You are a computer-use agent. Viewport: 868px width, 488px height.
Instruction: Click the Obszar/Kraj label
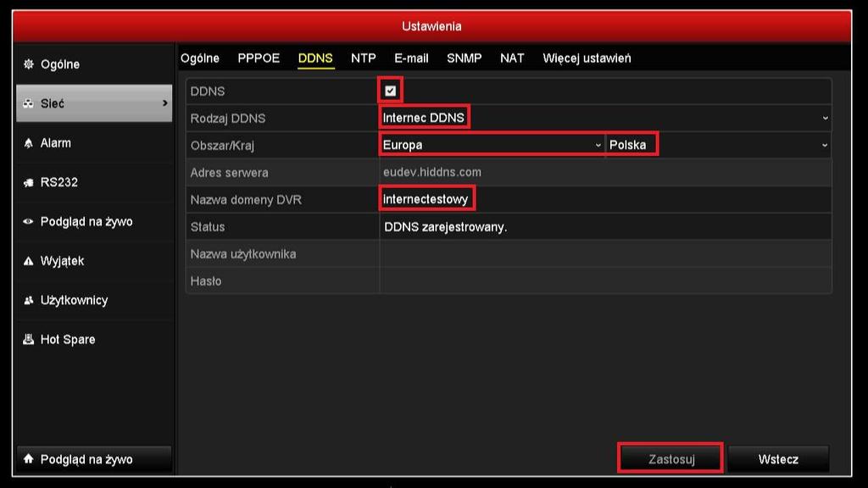pyautogui.click(x=222, y=146)
